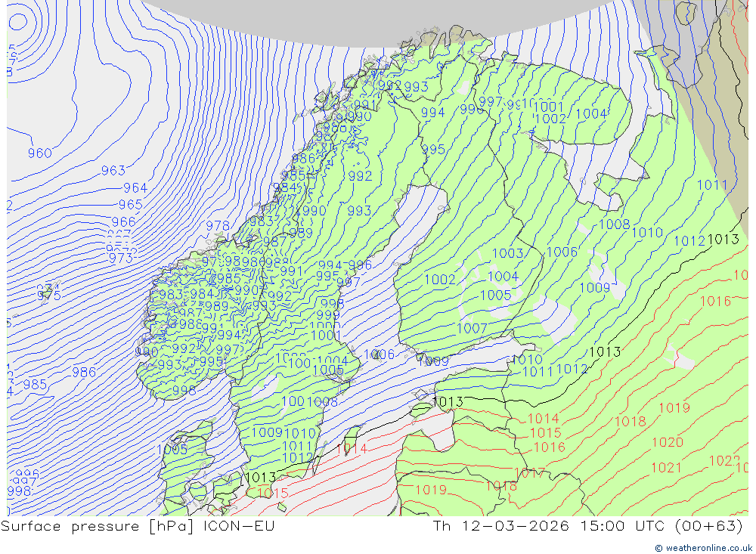Image resolution: width=756 pixels, height=554 pixels.
Task: Click the '973' isobar label
Action: point(120,258)
